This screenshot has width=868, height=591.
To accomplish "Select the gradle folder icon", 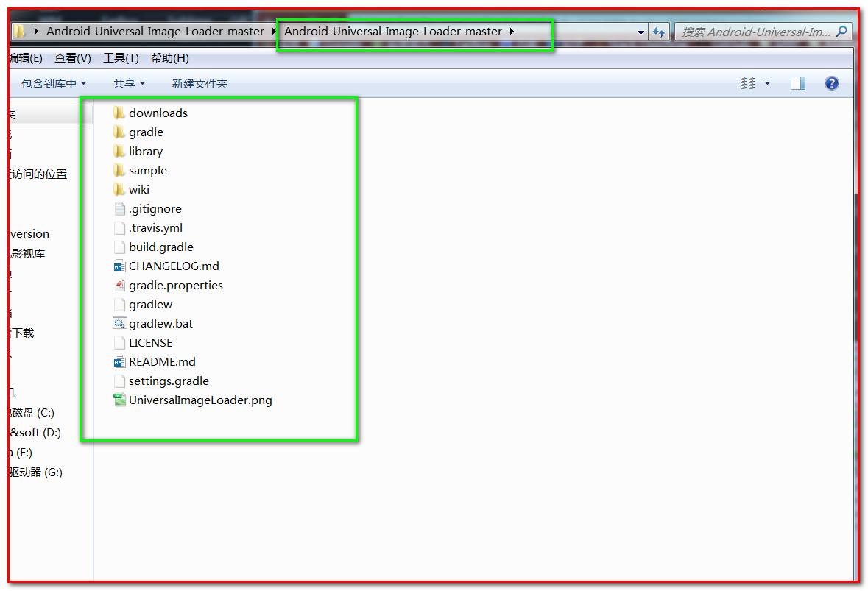I will click(x=119, y=132).
